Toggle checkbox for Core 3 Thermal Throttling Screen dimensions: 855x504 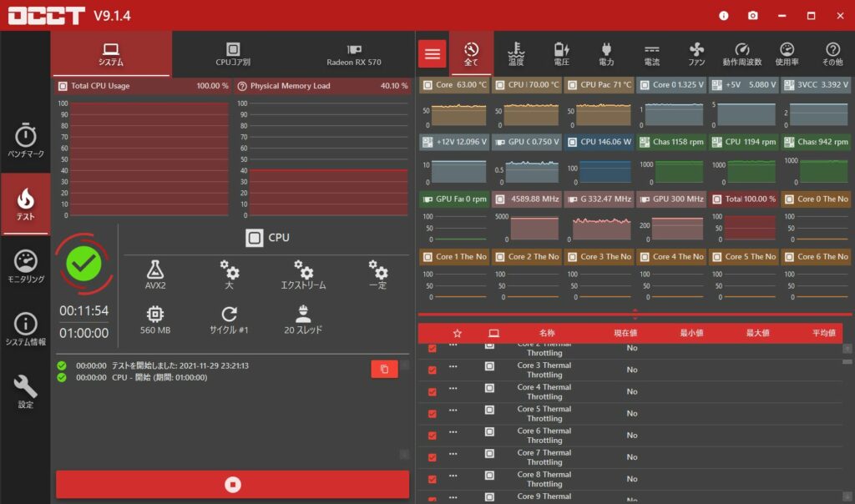(x=433, y=370)
